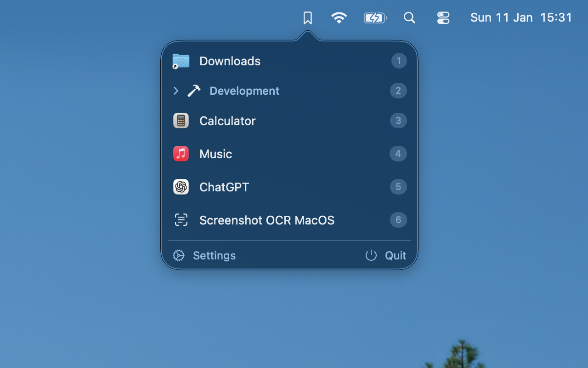Open the Downloads folder icon
588x368 pixels.
click(x=181, y=61)
